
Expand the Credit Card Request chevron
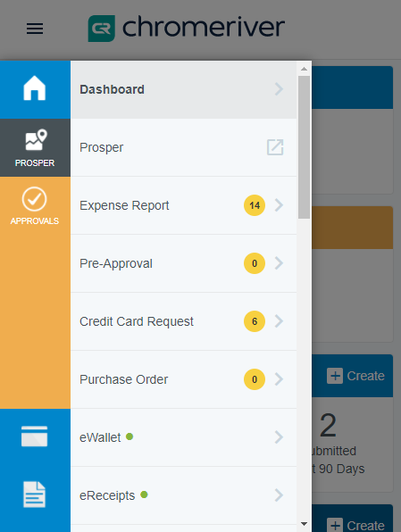[279, 321]
